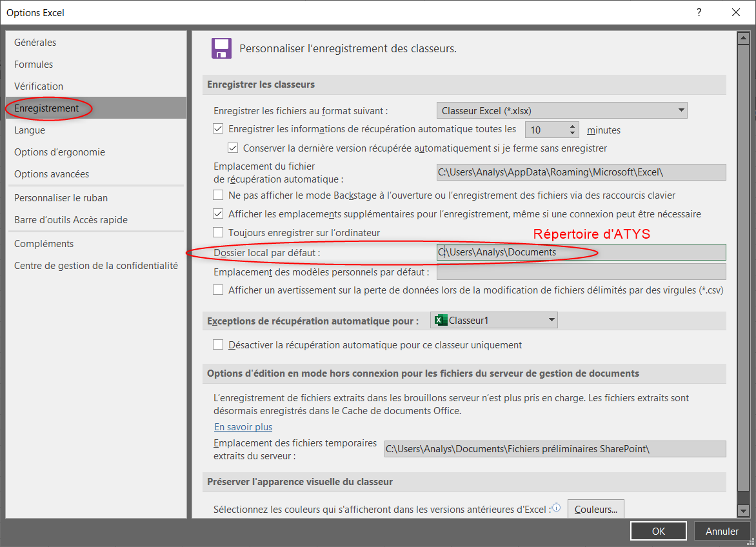The height and width of the screenshot is (547, 756).
Task: Increase the auto-recovery minutes spinner
Action: (x=572, y=126)
